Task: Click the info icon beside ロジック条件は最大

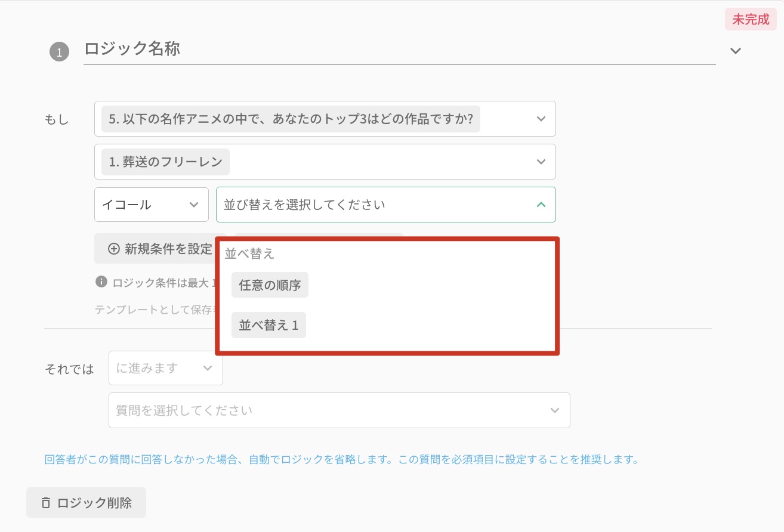Action: tap(101, 282)
